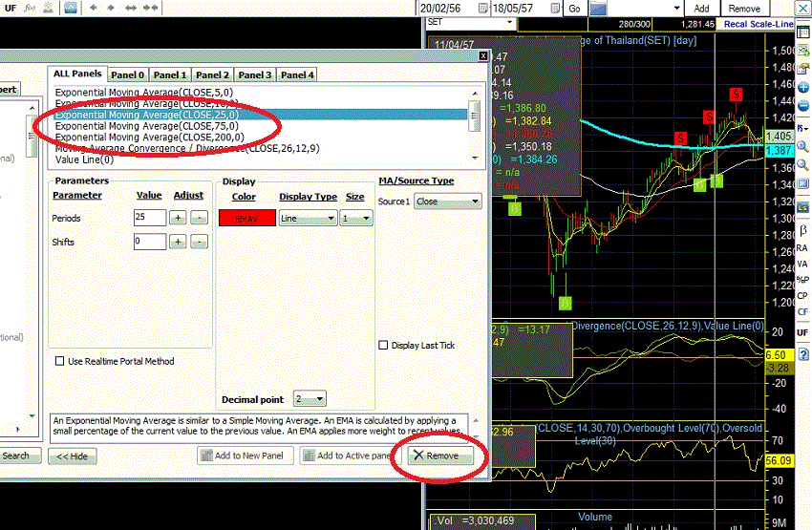Open calendar for end date 18/05/57

coord(555,9)
